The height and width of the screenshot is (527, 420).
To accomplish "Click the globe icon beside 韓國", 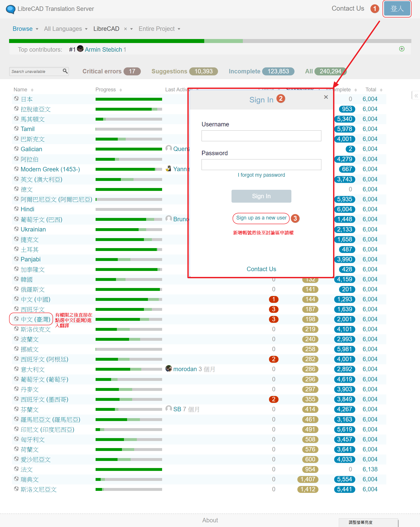I will coord(16,279).
